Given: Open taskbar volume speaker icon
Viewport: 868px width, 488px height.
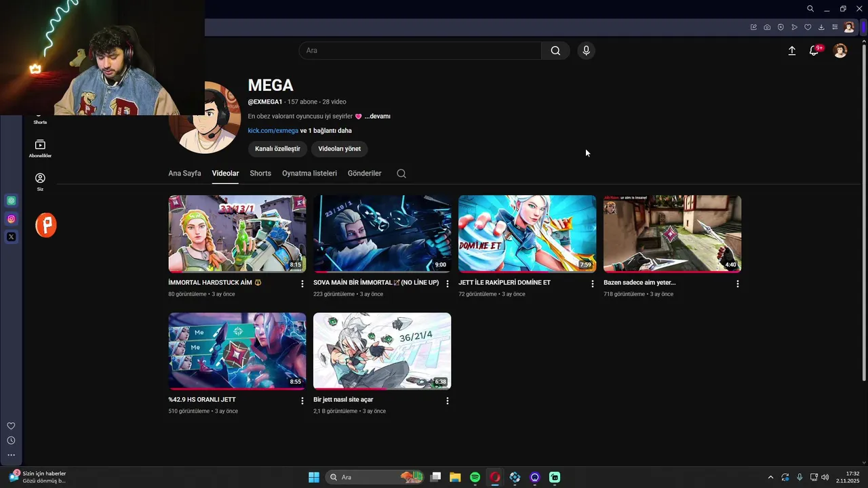Looking at the screenshot, I should pyautogui.click(x=825, y=477).
